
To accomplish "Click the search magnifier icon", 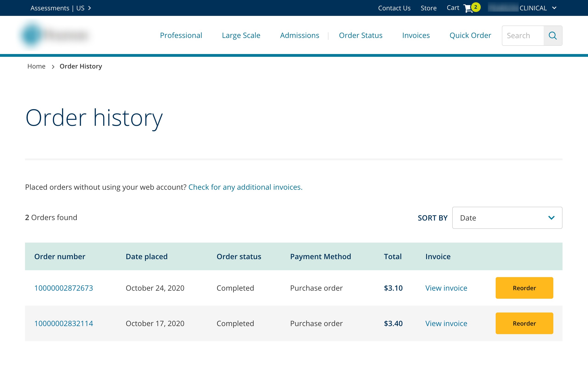I will click(553, 36).
